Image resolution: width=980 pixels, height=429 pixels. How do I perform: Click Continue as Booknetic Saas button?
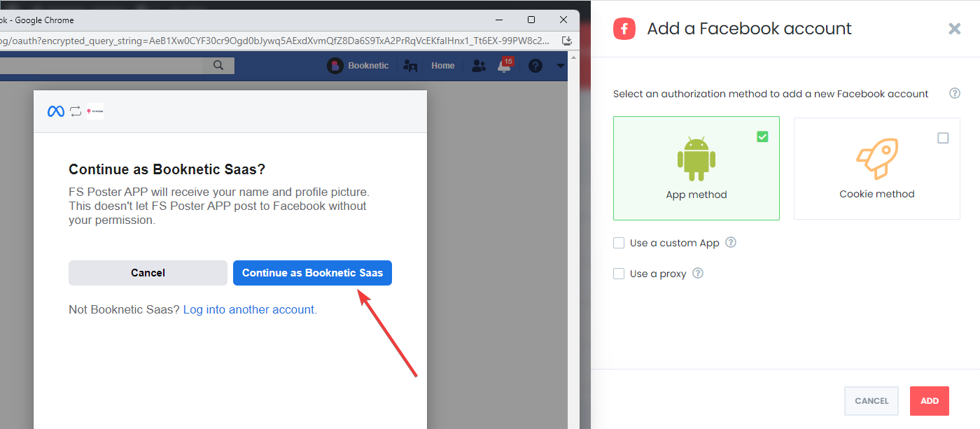pyautogui.click(x=312, y=273)
